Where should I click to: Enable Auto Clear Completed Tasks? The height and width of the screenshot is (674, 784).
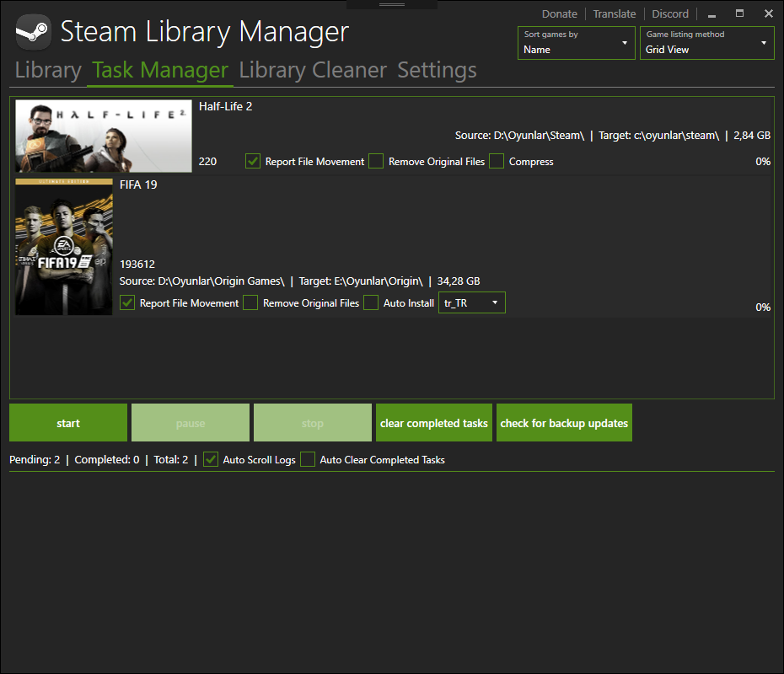point(308,459)
